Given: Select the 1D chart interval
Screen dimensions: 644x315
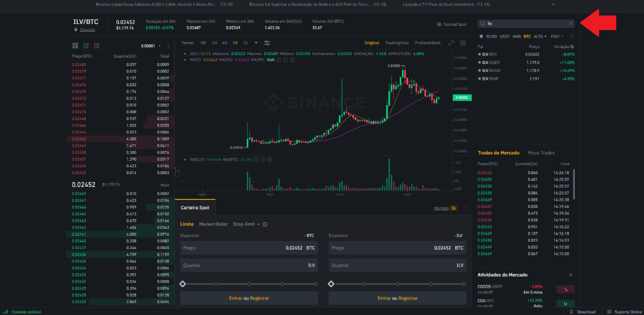Looking at the screenshot, I should coord(235,43).
